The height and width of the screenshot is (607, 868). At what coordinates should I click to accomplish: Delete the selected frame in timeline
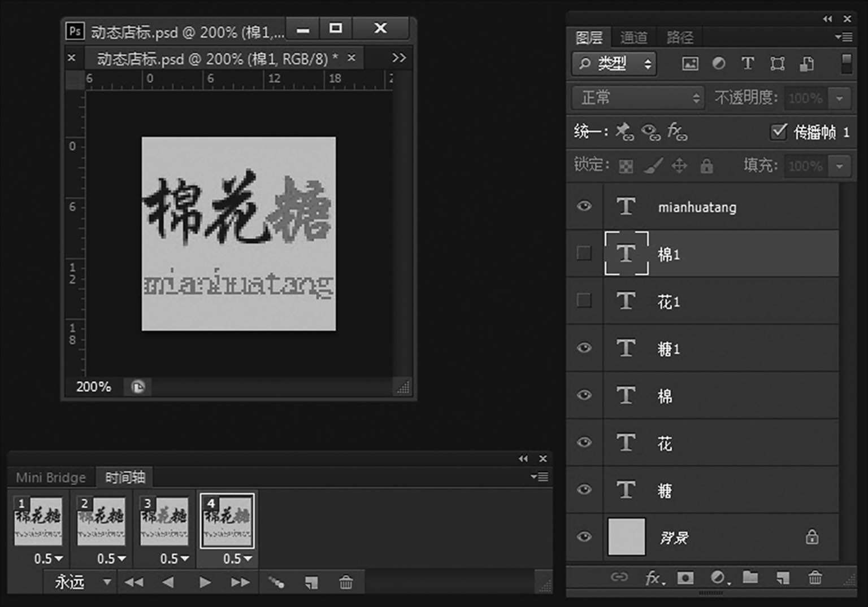(346, 582)
